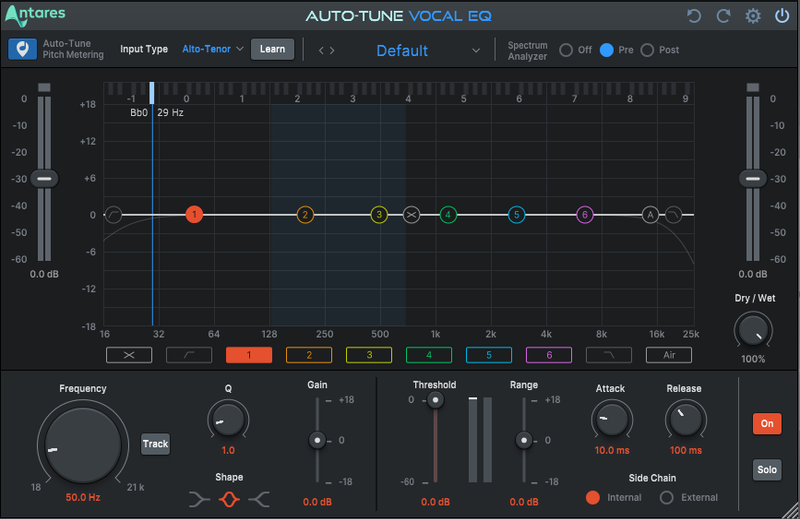Click the undo arrow icon
The height and width of the screenshot is (519, 800).
(693, 16)
